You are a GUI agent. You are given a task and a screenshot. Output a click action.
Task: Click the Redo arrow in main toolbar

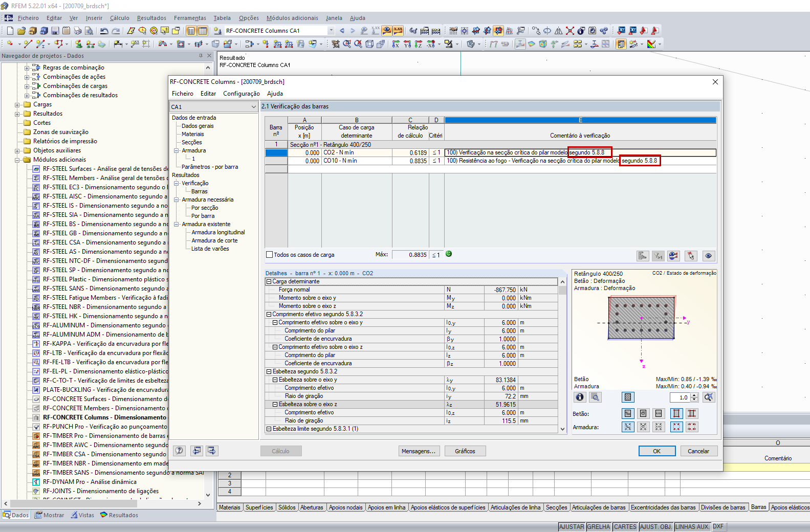tap(116, 31)
